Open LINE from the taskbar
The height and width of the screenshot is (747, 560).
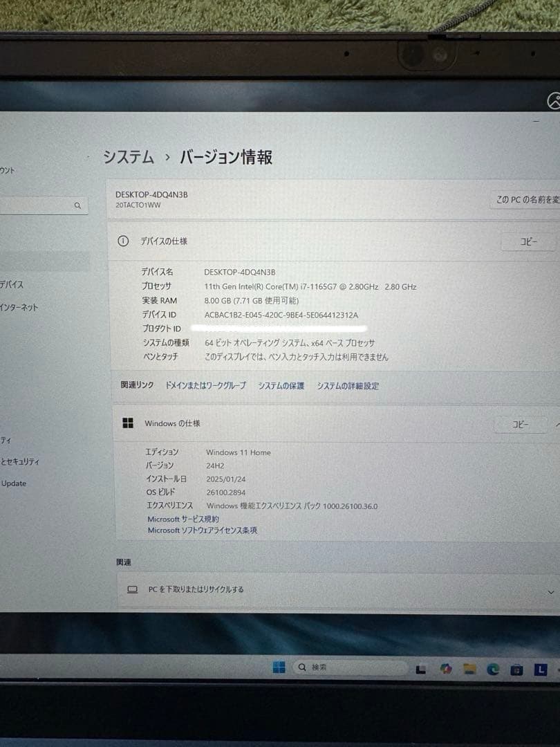coord(540,667)
